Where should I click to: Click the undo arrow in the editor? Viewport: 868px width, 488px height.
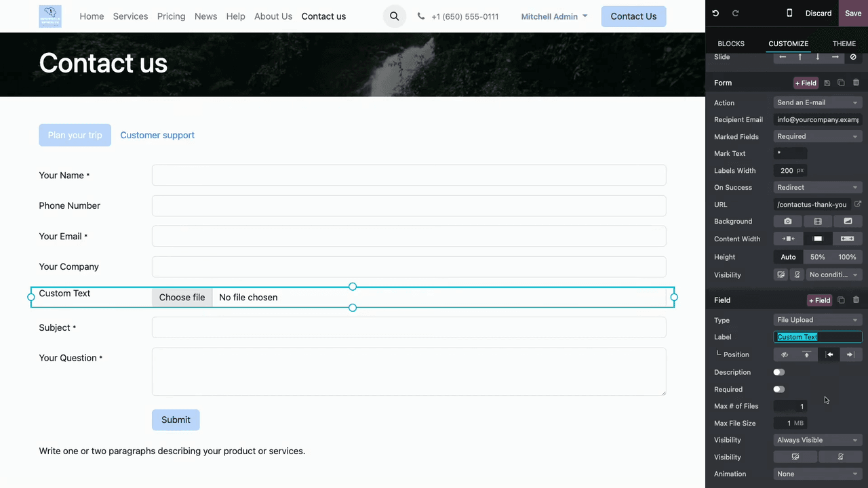715,13
